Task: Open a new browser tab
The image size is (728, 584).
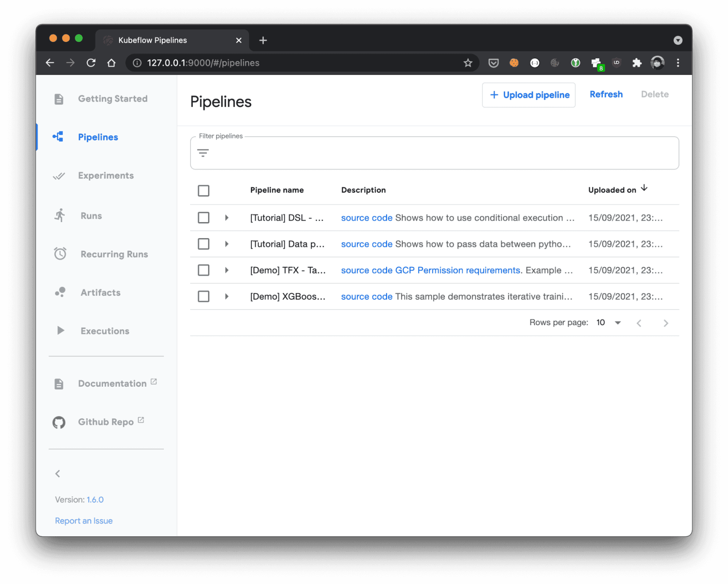Action: tap(263, 40)
